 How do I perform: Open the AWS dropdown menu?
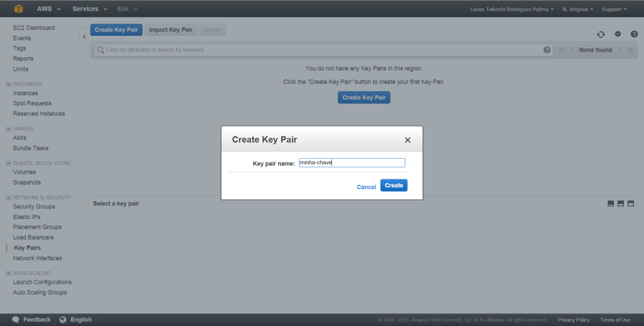48,9
